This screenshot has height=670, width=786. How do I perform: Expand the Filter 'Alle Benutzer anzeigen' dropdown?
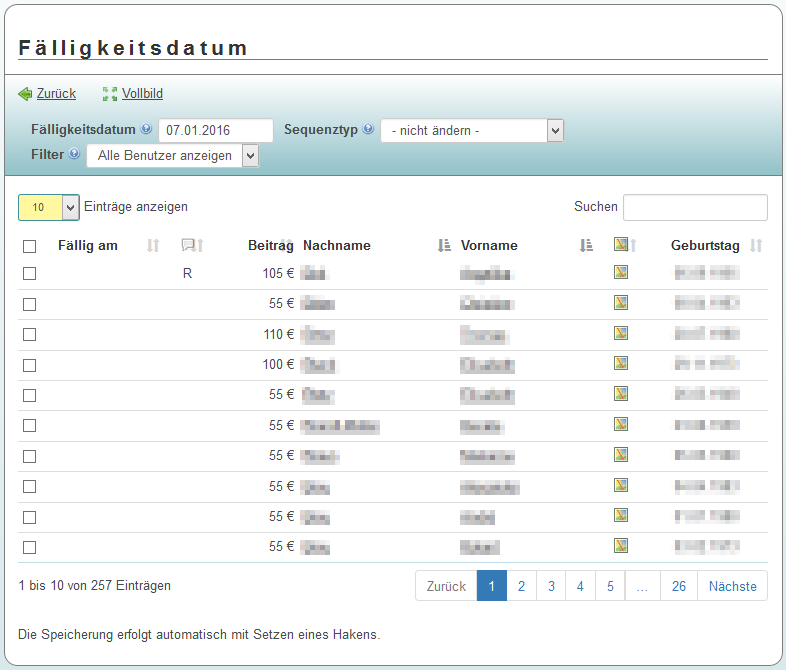pos(173,156)
